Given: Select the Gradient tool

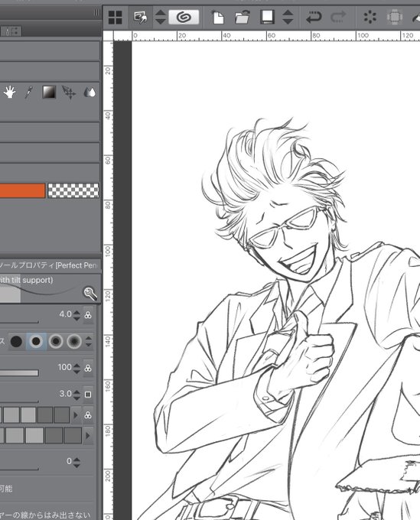Looking at the screenshot, I should click(49, 93).
